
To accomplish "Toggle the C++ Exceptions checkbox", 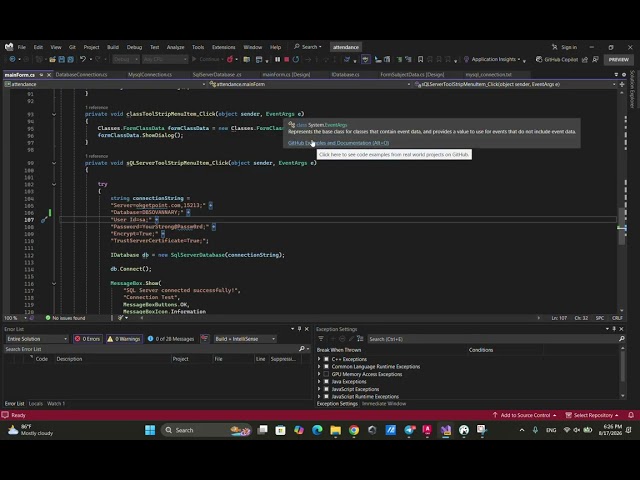I will pos(326,359).
